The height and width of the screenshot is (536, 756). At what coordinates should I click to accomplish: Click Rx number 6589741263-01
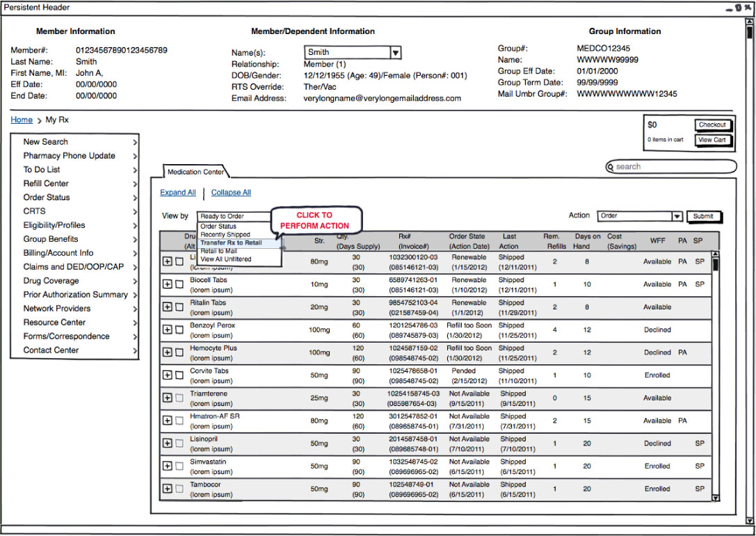click(x=414, y=280)
